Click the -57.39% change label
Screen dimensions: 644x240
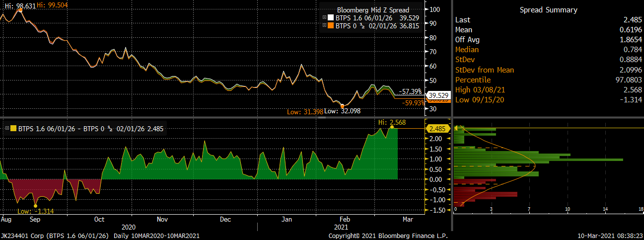tap(410, 92)
